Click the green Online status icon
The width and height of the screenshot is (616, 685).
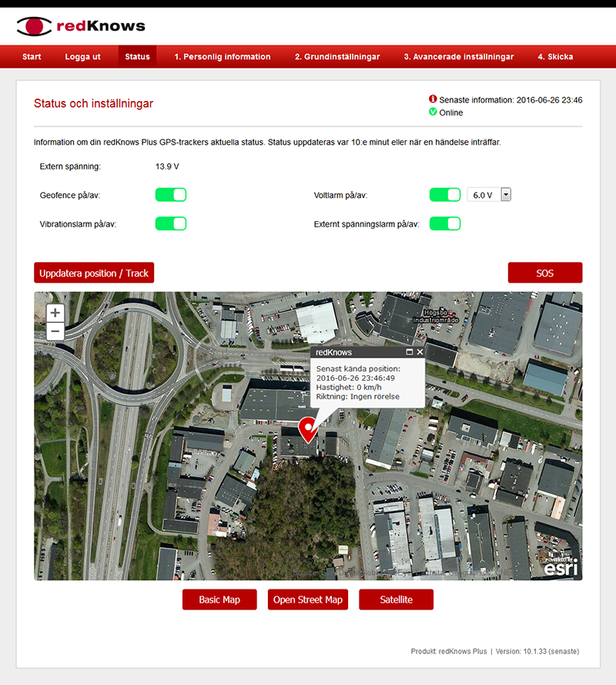click(x=433, y=112)
